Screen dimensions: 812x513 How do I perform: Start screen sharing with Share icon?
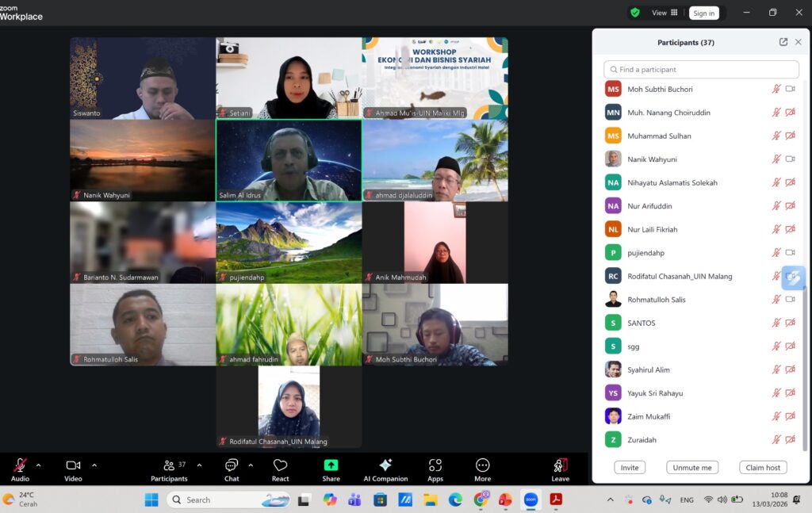[x=331, y=465]
